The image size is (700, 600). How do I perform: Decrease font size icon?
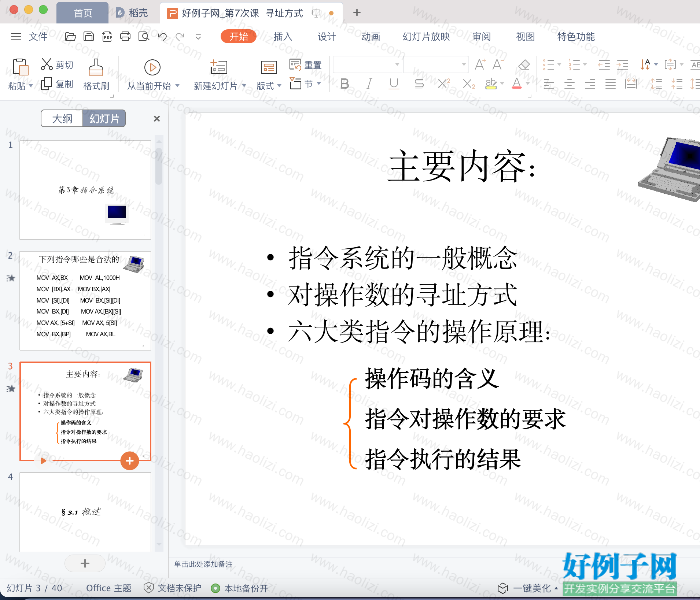(x=498, y=65)
